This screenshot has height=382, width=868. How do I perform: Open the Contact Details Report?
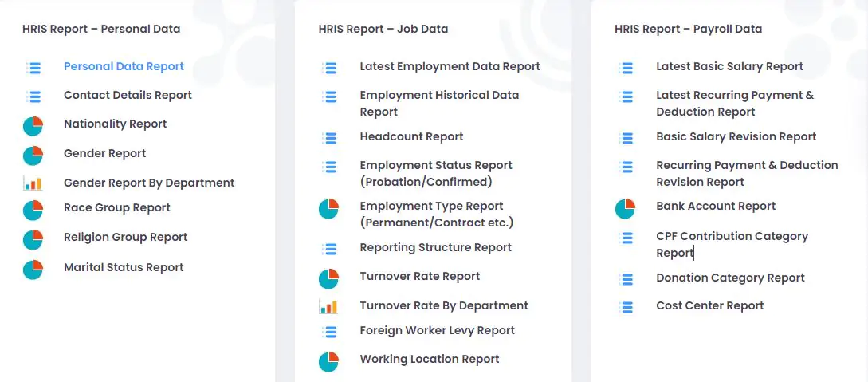pyautogui.click(x=128, y=95)
